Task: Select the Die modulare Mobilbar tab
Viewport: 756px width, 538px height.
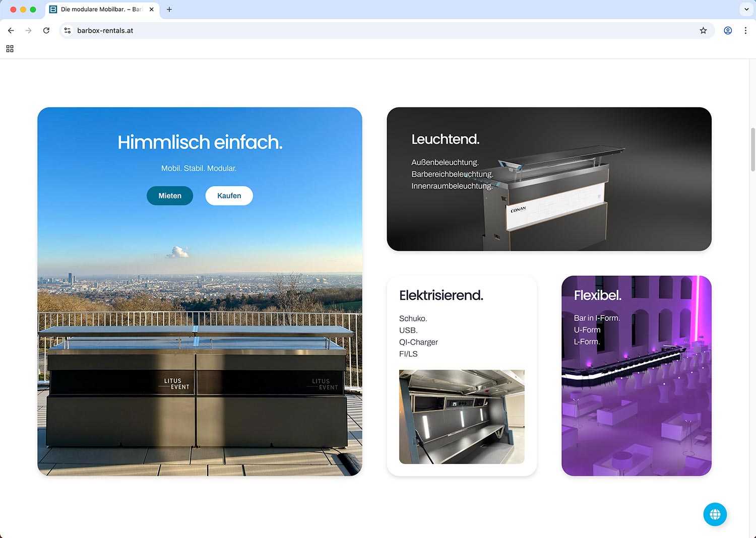Action: (x=102, y=10)
